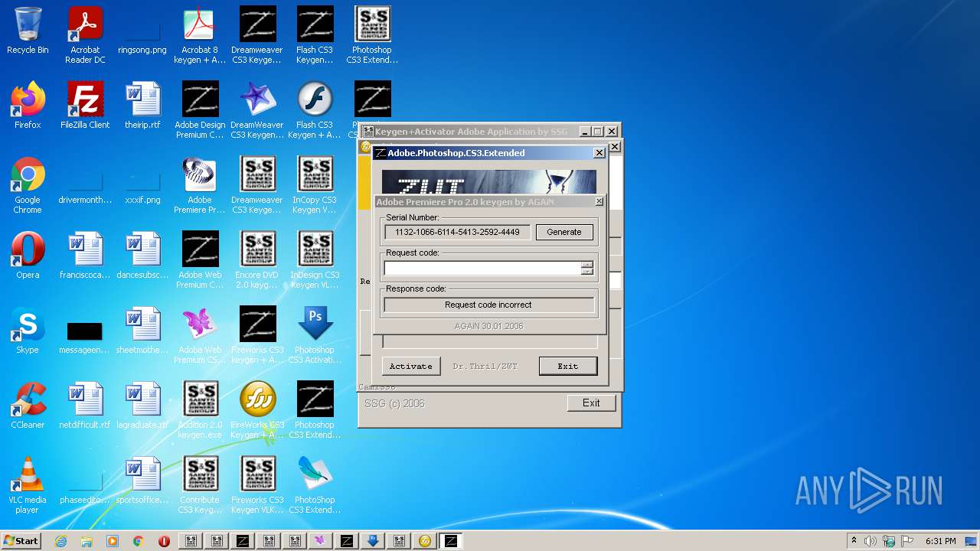Click the Activate button
The image size is (980, 551).
[411, 366]
